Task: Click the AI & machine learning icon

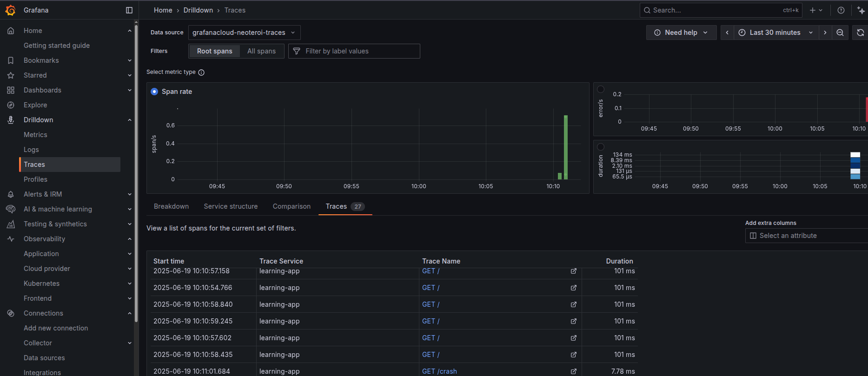Action: pos(11,209)
